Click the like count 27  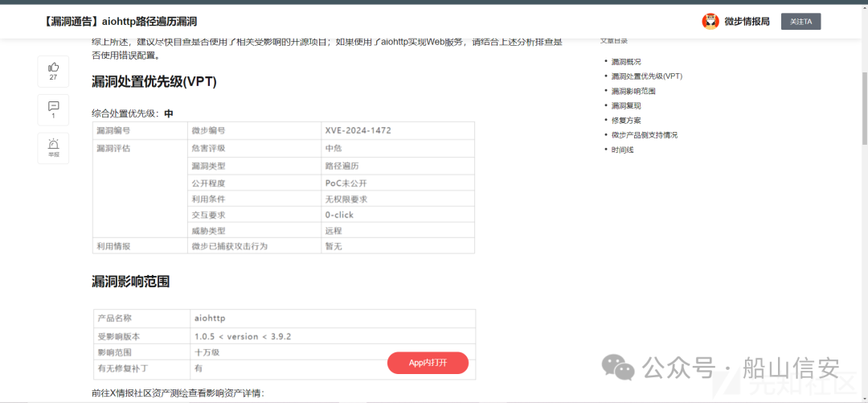(53, 77)
